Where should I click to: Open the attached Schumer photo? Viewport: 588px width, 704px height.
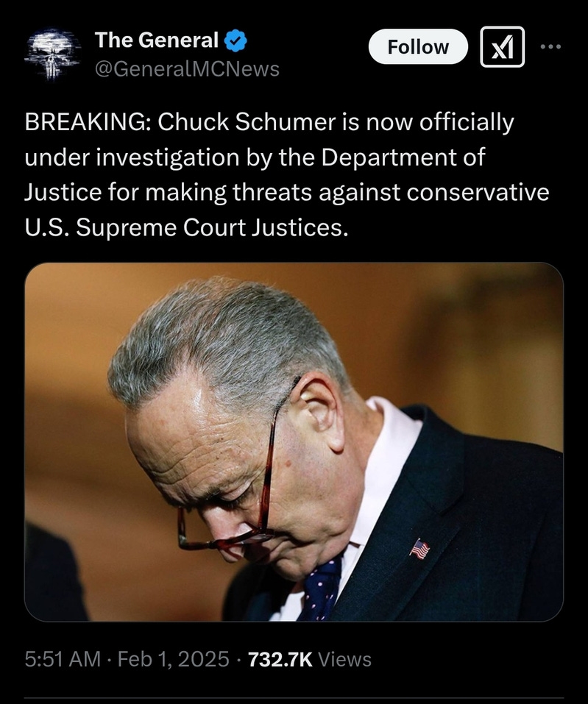pyautogui.click(x=294, y=442)
